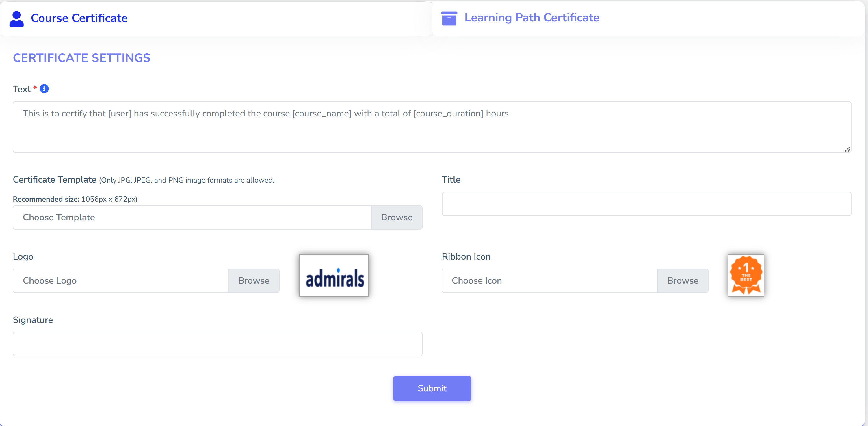Click the CERTIFICATE SETTINGS heading
The height and width of the screenshot is (426, 868).
[x=81, y=58]
